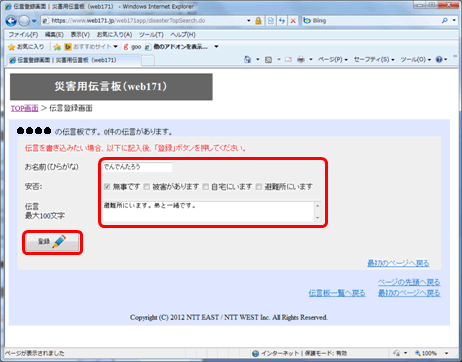Open the ファイル(F) menu
Image resolution: width=462 pixels, height=362 pixels.
tap(23, 35)
